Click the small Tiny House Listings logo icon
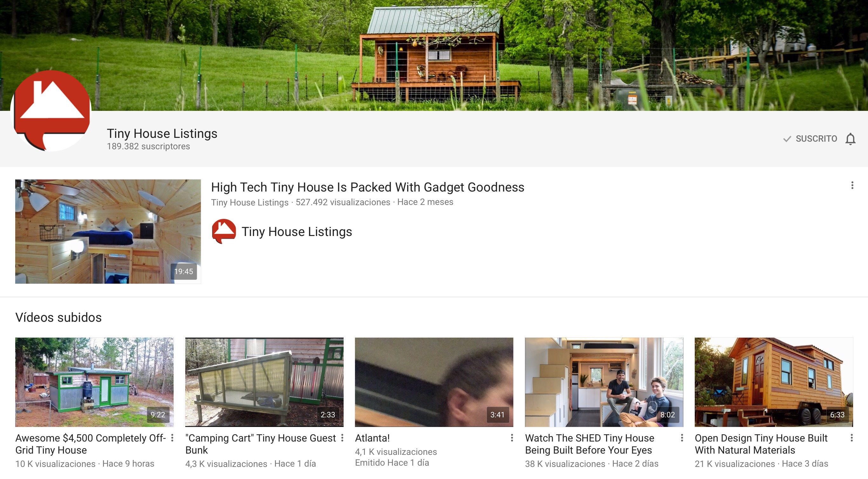Viewport: 868px width, 479px height. point(224,231)
